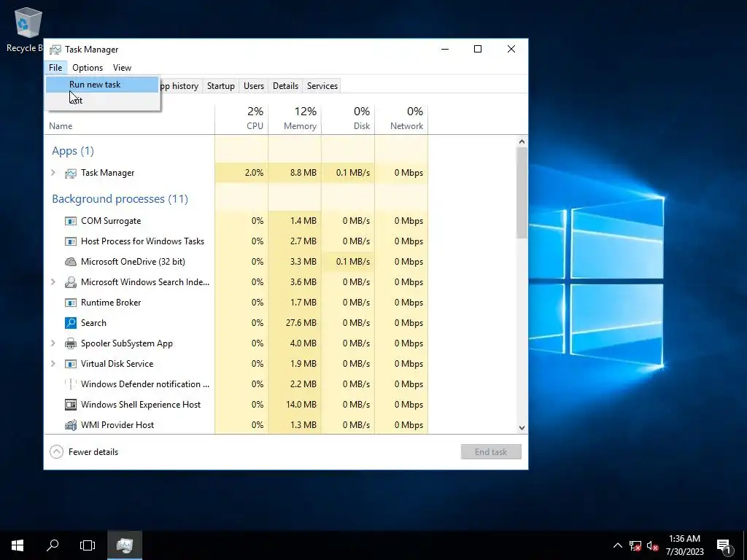Click the Search process magnifier icon
The width and height of the screenshot is (747, 560).
click(71, 323)
